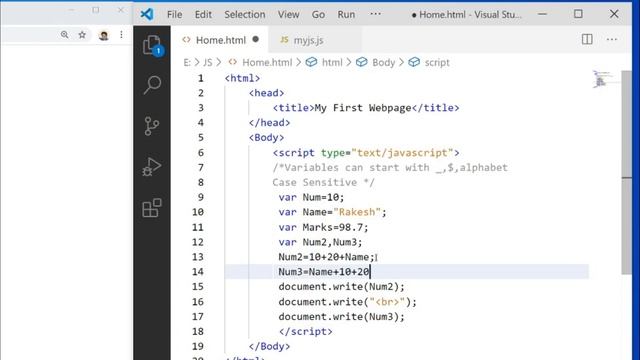Image resolution: width=640 pixels, height=360 pixels.
Task: Click document.write("<br>") line
Action: [x=348, y=302]
